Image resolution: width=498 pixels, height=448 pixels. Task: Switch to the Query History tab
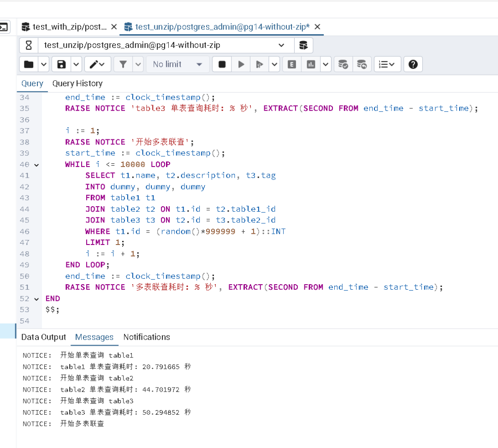[x=77, y=84]
